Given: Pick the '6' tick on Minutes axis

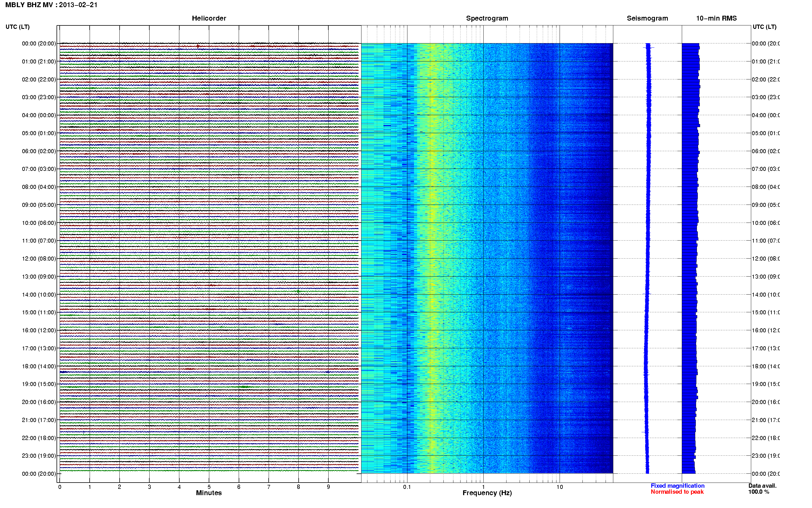Looking at the screenshot, I should click(239, 487).
